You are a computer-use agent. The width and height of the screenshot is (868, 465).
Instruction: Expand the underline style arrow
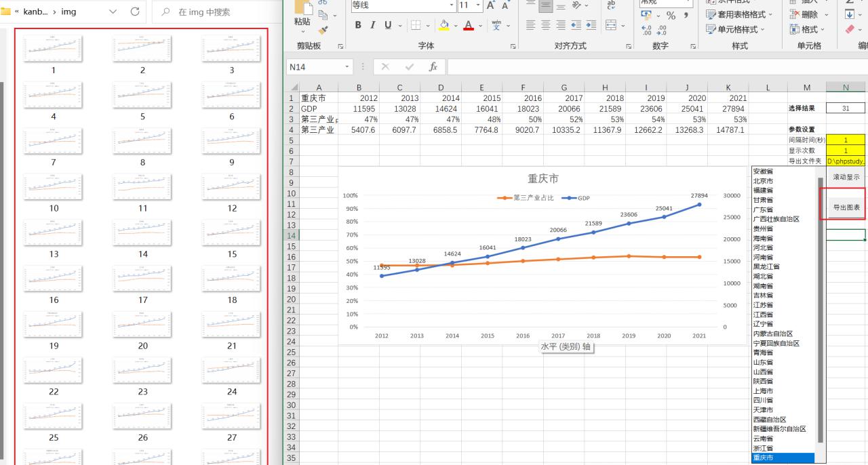click(x=399, y=25)
